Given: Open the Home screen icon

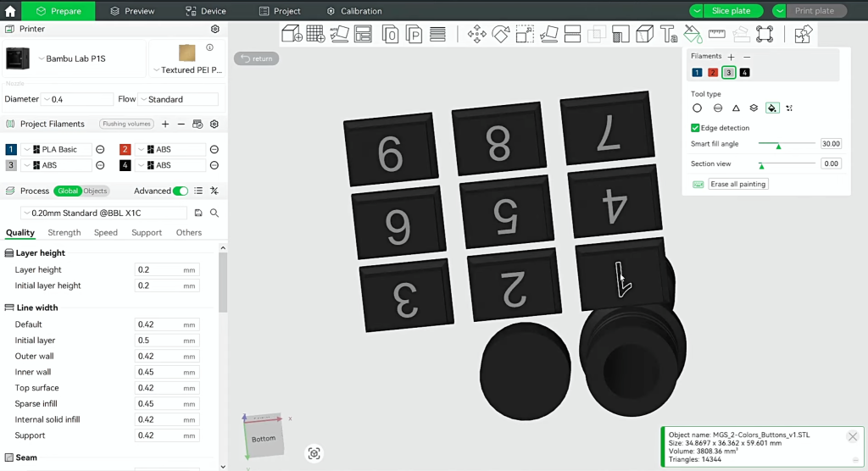Looking at the screenshot, I should [x=10, y=11].
